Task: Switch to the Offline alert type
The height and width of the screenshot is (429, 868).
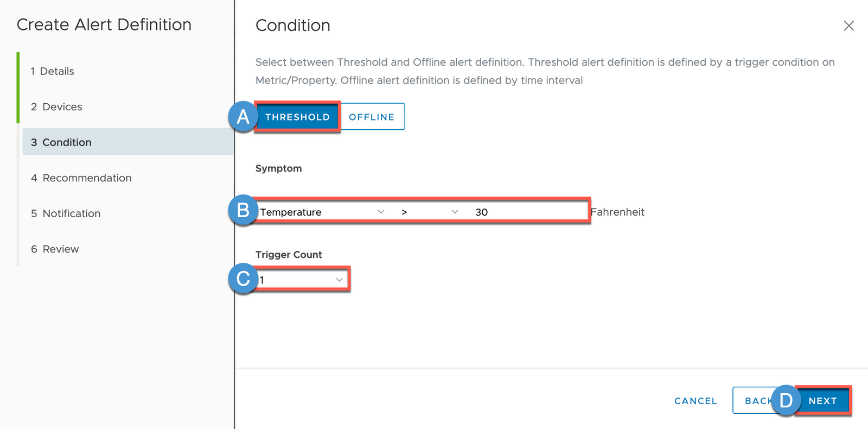Action: pyautogui.click(x=372, y=117)
